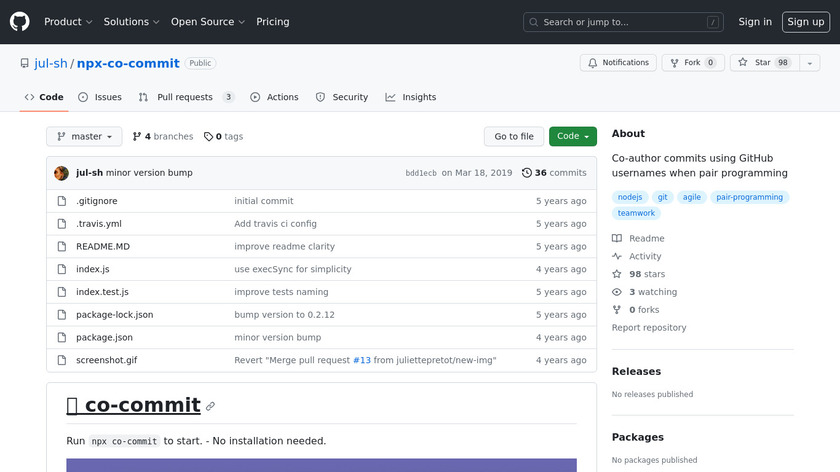Open the 0 tags list
This screenshot has height=472, width=840.
point(223,137)
